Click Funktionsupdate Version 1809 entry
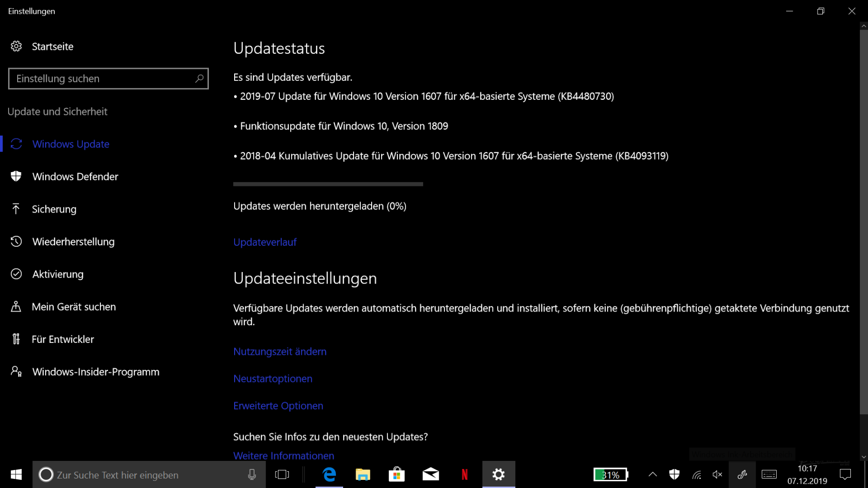The width and height of the screenshot is (868, 488). pyautogui.click(x=341, y=126)
